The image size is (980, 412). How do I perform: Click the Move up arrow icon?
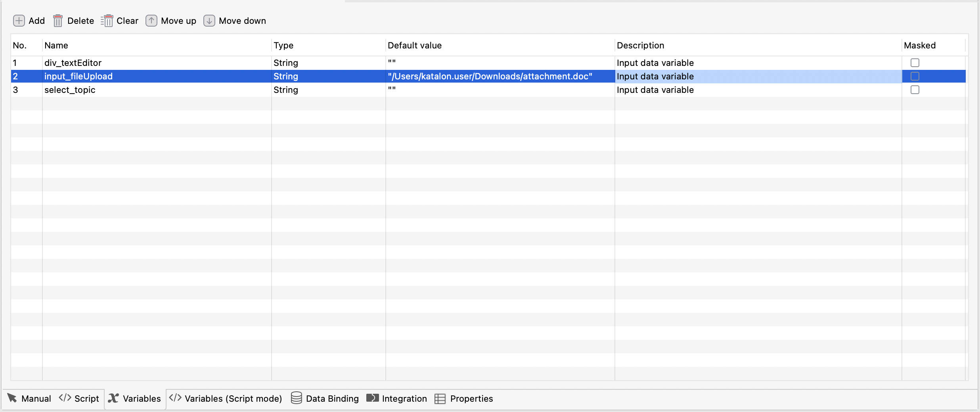(x=152, y=21)
